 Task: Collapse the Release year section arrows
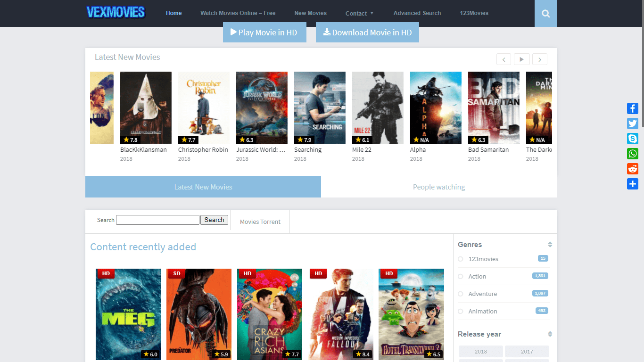click(x=550, y=334)
